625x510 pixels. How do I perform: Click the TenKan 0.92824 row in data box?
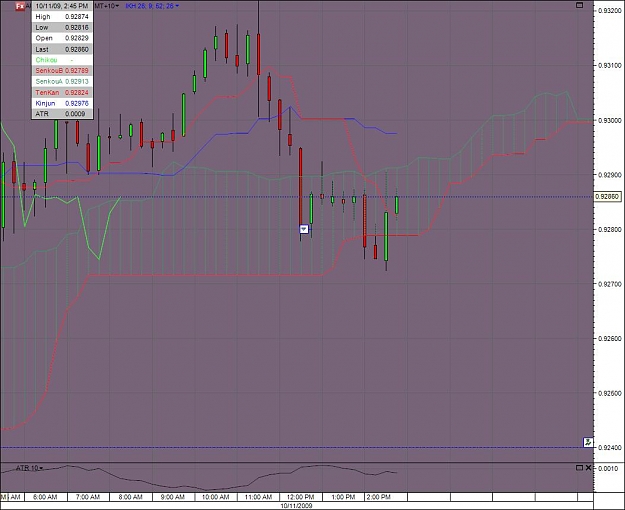coord(62,93)
